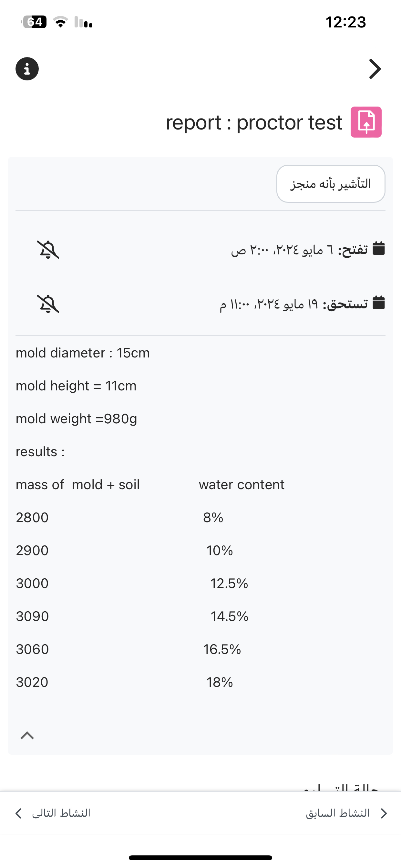Viewport: 401px width, 868px height.
Task: Toggle completion via 'التأشير بأنه منجز'
Action: pyautogui.click(x=331, y=183)
